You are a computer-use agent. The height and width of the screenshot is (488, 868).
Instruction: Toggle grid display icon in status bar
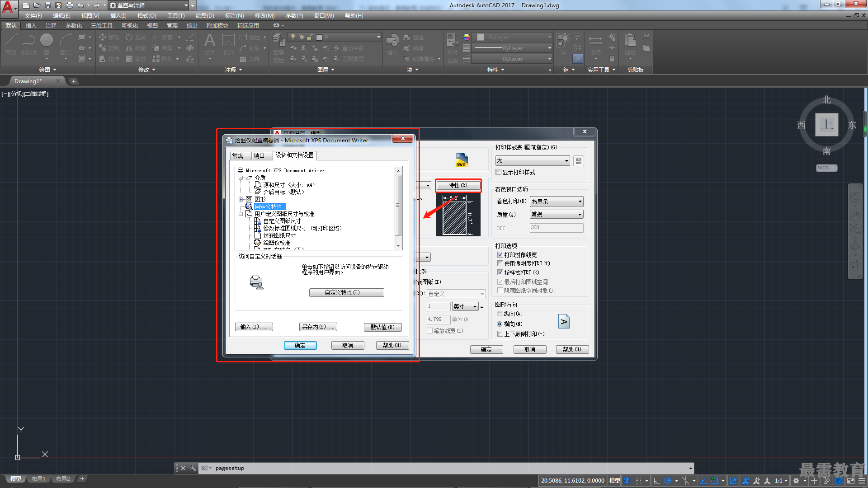click(x=627, y=481)
